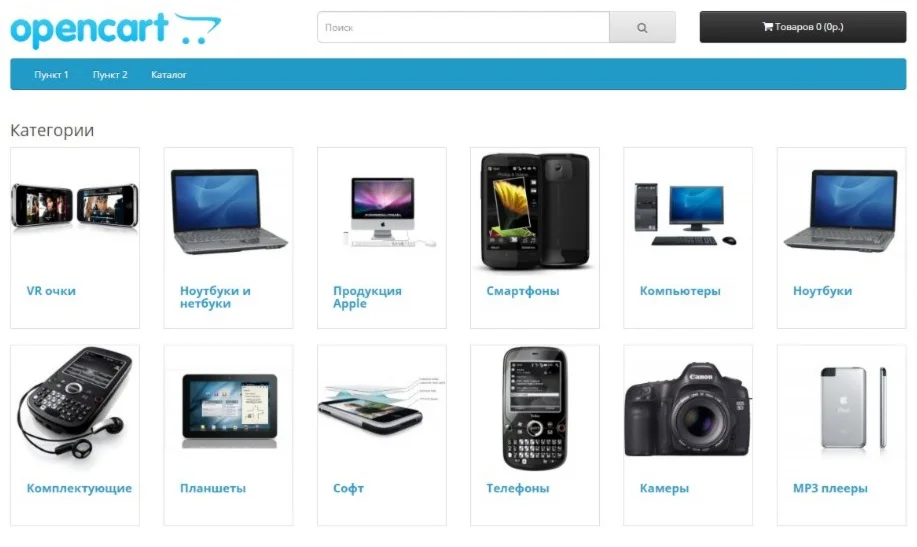Open the Пункт 1 menu item
917x547 pixels.
click(51, 75)
